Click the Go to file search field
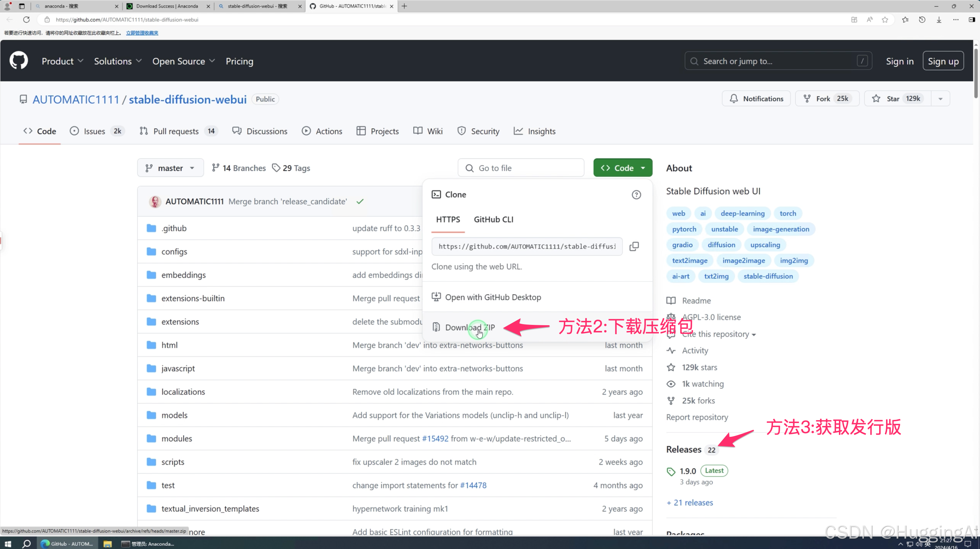The width and height of the screenshot is (980, 549). [521, 168]
